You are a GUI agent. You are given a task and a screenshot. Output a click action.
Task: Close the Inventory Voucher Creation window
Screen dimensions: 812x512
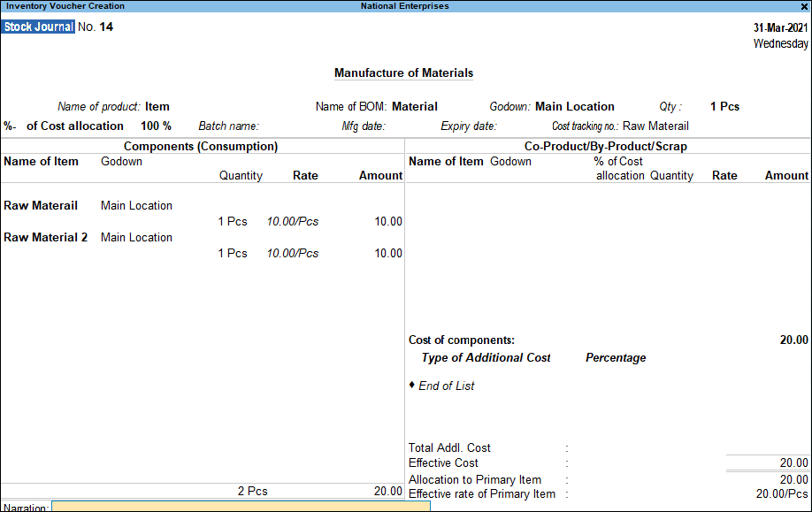tap(803, 6)
